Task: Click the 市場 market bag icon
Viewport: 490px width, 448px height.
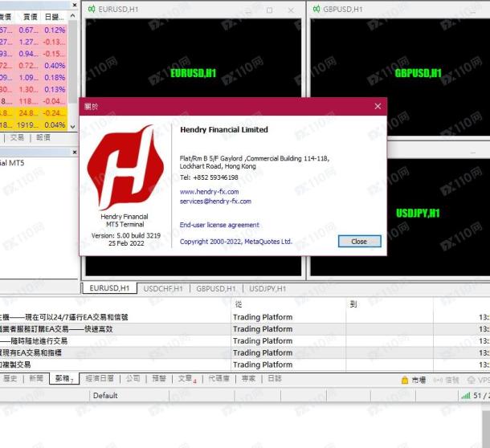Action: coord(405,381)
